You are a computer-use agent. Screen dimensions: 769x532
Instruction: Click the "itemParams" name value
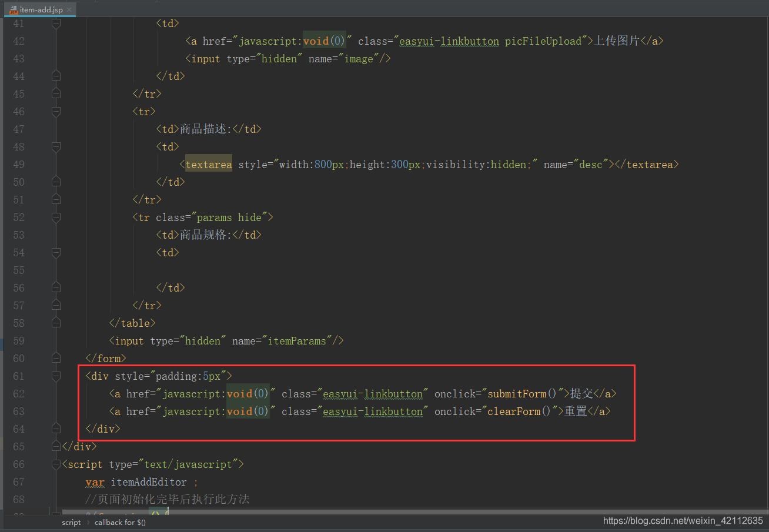[297, 341]
